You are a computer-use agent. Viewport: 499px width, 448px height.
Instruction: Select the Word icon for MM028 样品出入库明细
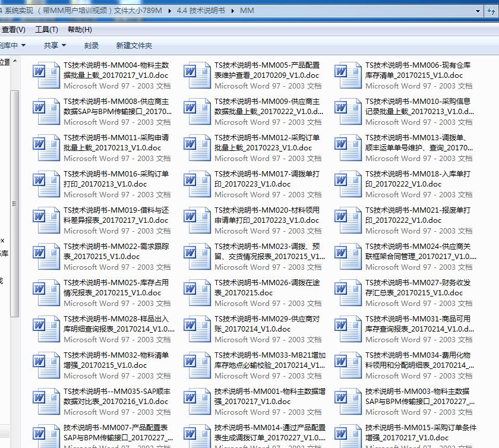click(x=46, y=329)
